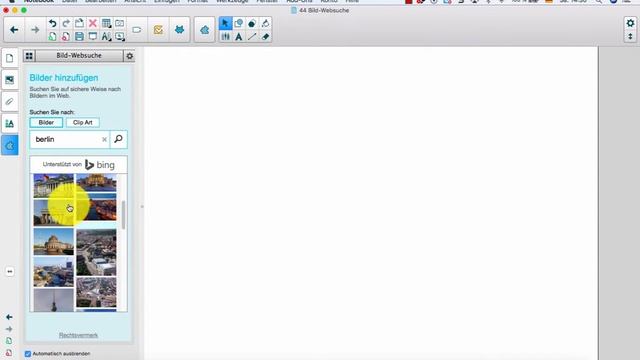Open the text measurement tools dropdown
Image resolution: width=640 pixels, height=360 pixels.
click(106, 37)
